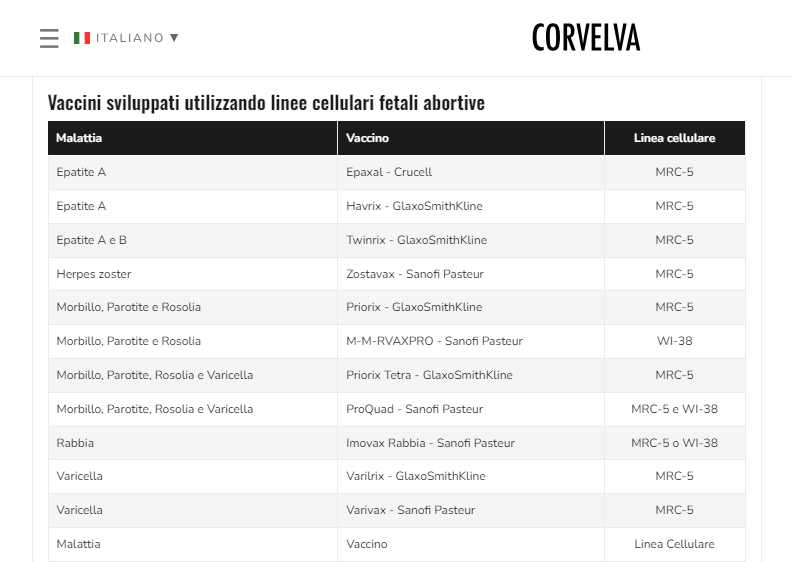Click MRC-5 in the Varilrix row

point(674,476)
